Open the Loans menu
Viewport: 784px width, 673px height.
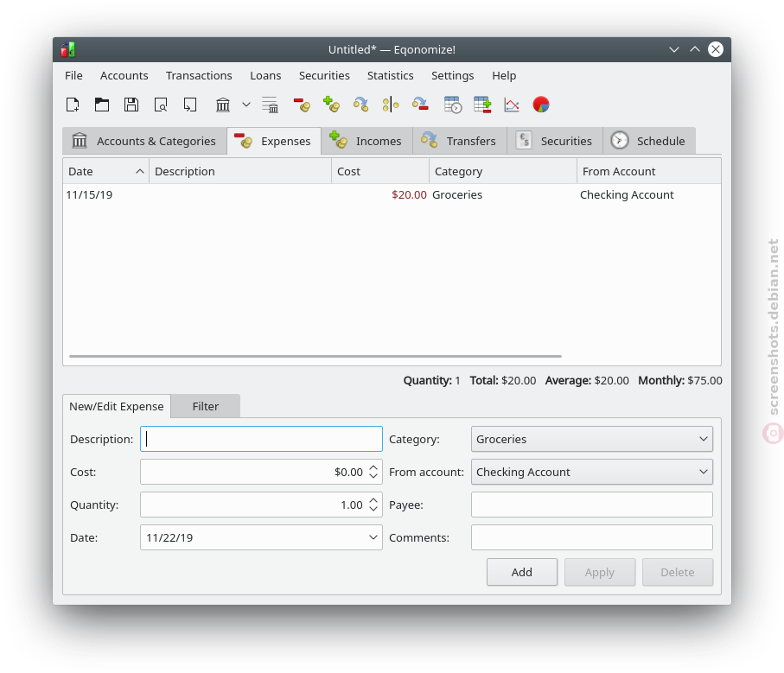[x=265, y=75]
